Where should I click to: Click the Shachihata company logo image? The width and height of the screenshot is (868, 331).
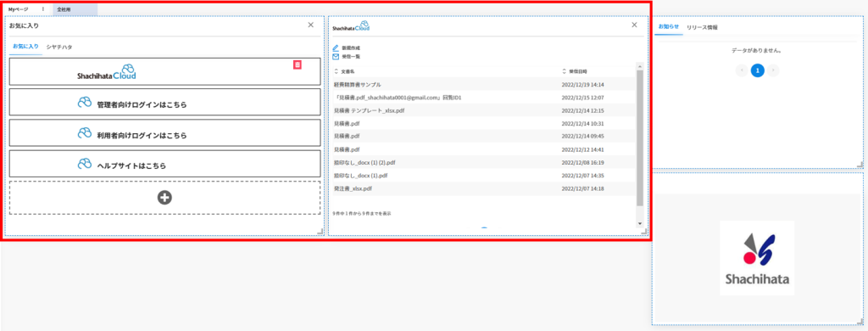tap(757, 258)
